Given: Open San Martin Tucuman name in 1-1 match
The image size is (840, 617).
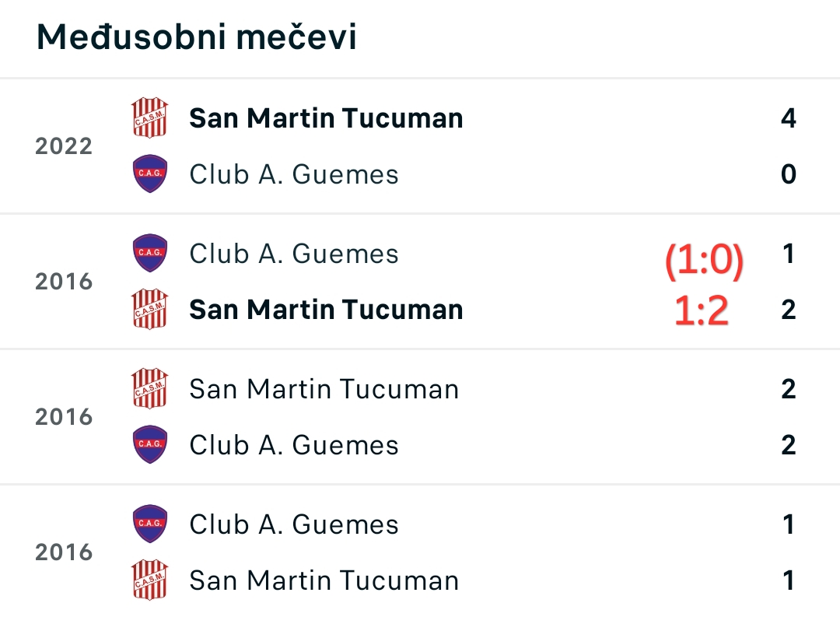Looking at the screenshot, I should coord(324,580).
